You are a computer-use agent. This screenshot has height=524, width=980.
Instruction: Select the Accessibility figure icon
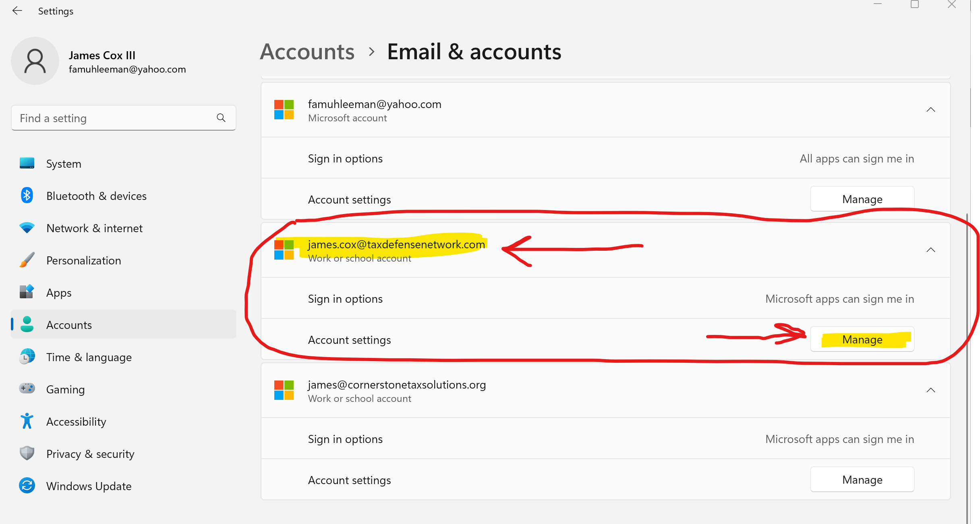[x=27, y=421]
